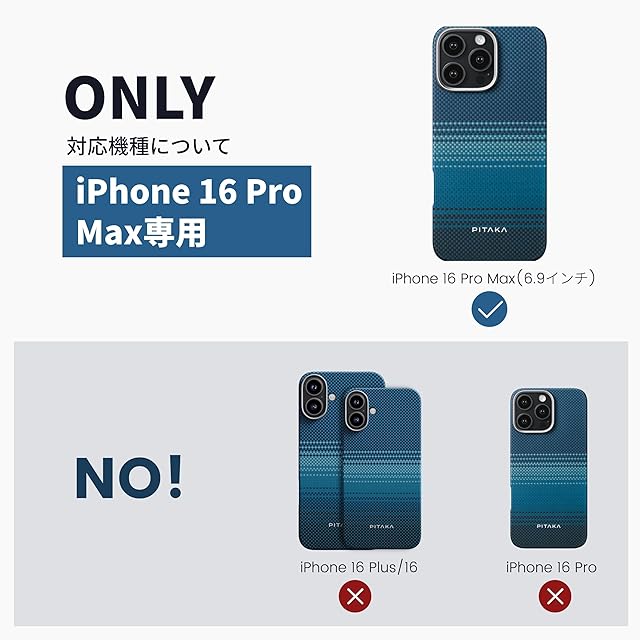Select the iPhone 16 Pro Max case image

489,144
